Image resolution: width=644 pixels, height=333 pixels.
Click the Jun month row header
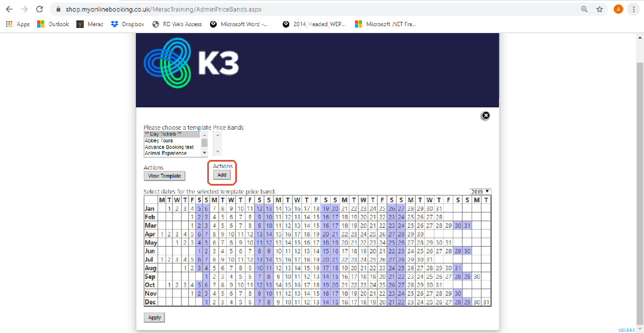pyautogui.click(x=151, y=251)
